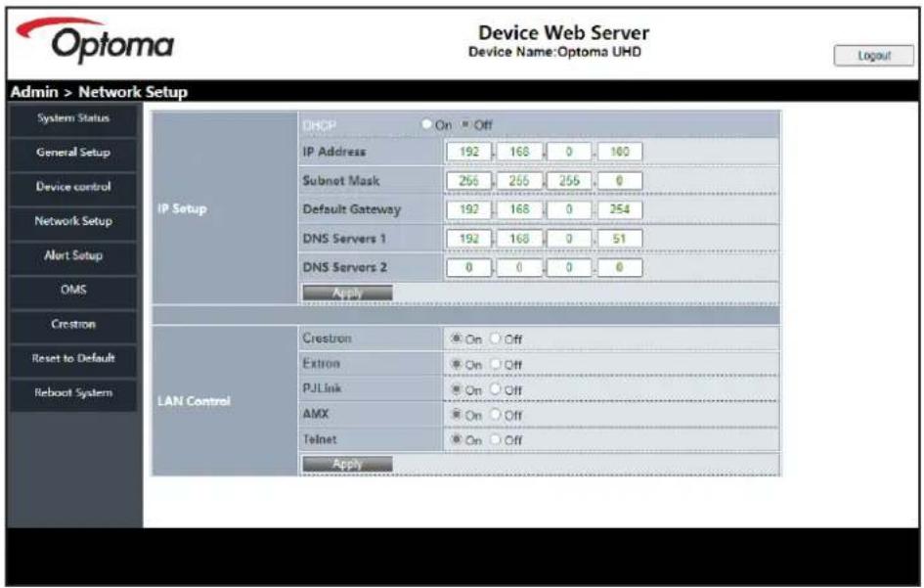Click DNS Servers 1 last octet field (51)
This screenshot has width=924, height=588.
(619, 239)
